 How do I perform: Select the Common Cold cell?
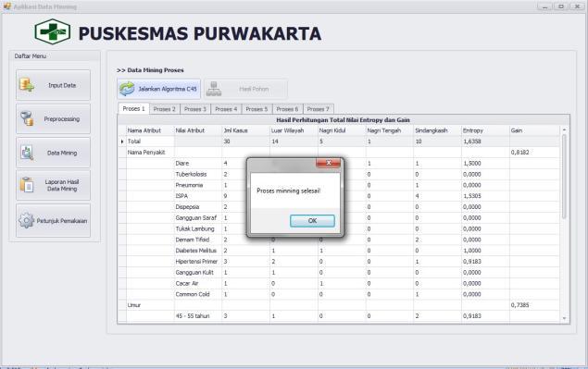click(x=198, y=294)
